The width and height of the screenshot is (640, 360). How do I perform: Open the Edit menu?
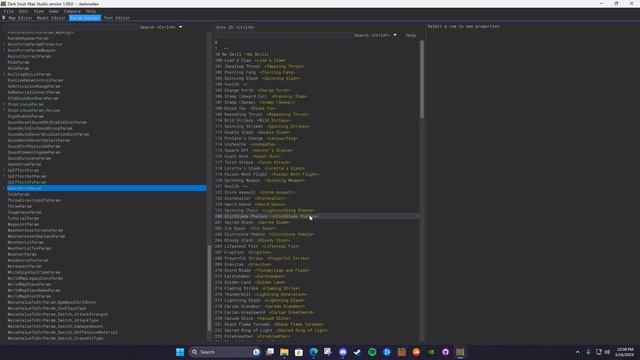click(24, 11)
